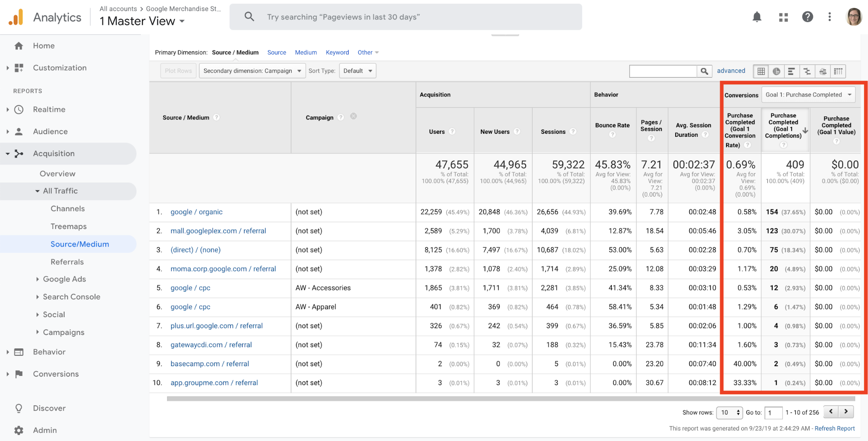Open the Acquisition Overview report
This screenshot has height=441, width=868.
[x=57, y=174]
